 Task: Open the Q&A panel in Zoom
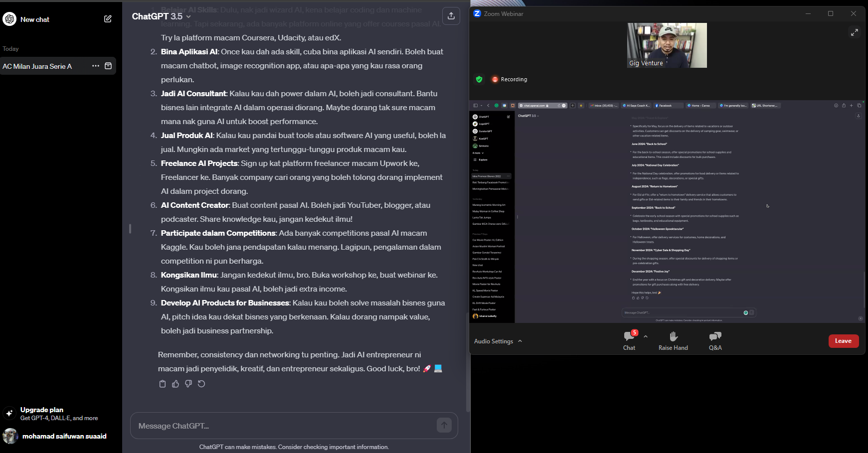click(715, 341)
